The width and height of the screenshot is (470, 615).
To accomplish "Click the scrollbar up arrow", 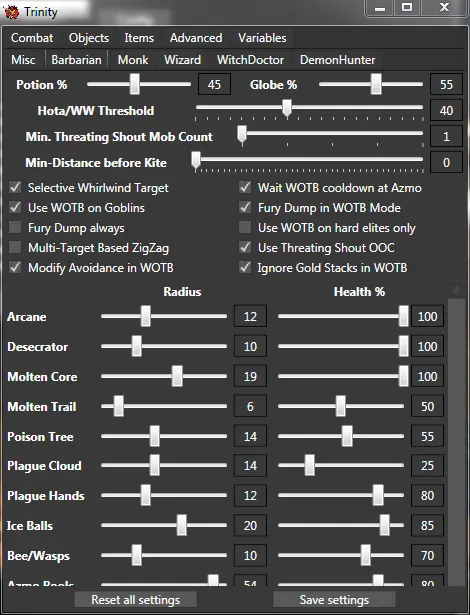I will [456, 290].
